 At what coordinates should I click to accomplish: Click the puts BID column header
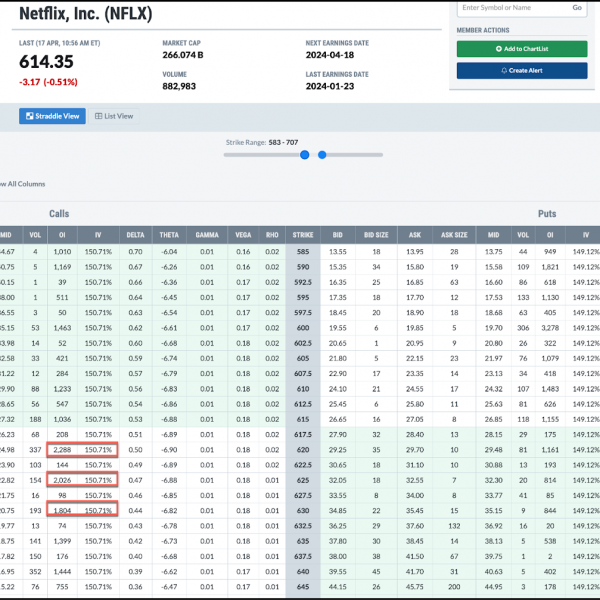click(x=338, y=235)
